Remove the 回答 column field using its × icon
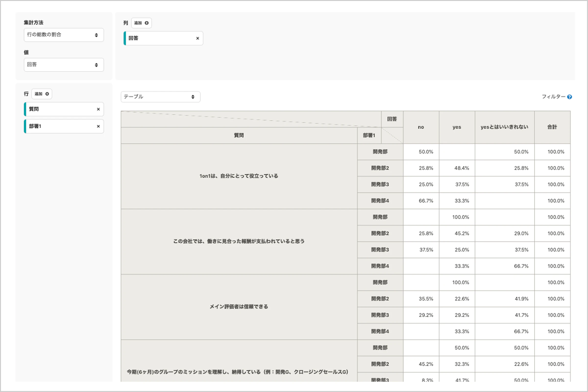 197,38
